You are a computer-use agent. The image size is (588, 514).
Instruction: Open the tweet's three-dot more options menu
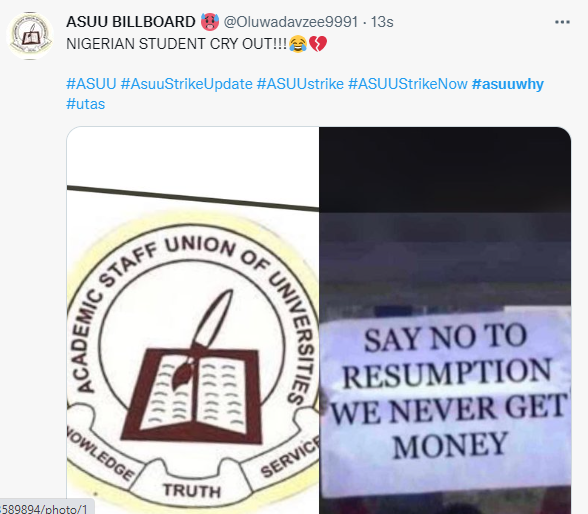pos(562,22)
